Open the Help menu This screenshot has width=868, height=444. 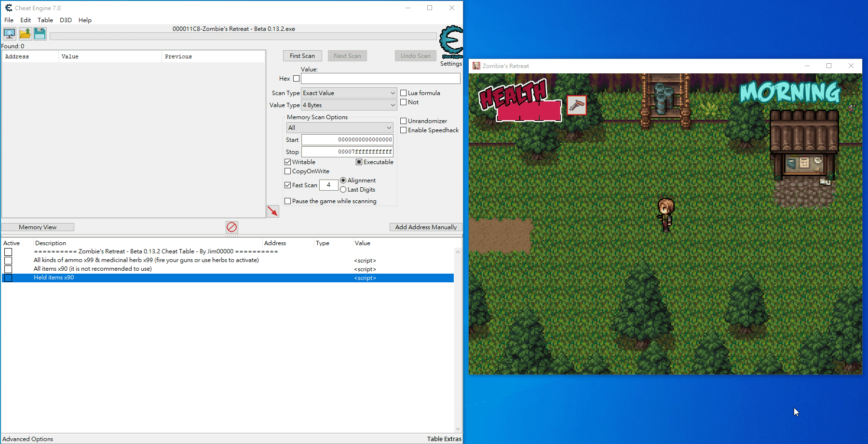(85, 20)
